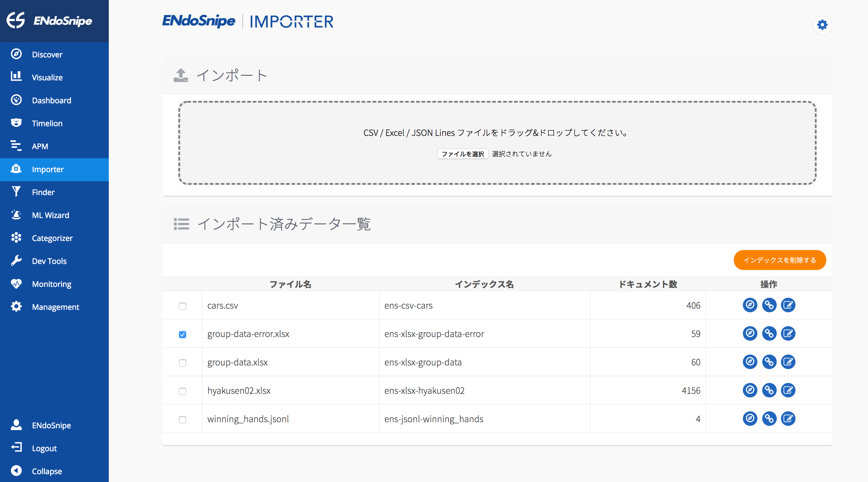
Task: Click the インデックス名 column header
Action: click(484, 284)
